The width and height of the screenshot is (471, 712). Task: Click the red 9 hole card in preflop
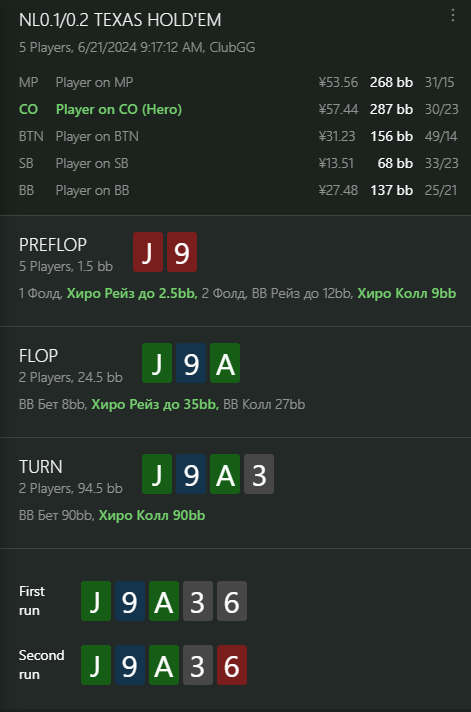182,252
